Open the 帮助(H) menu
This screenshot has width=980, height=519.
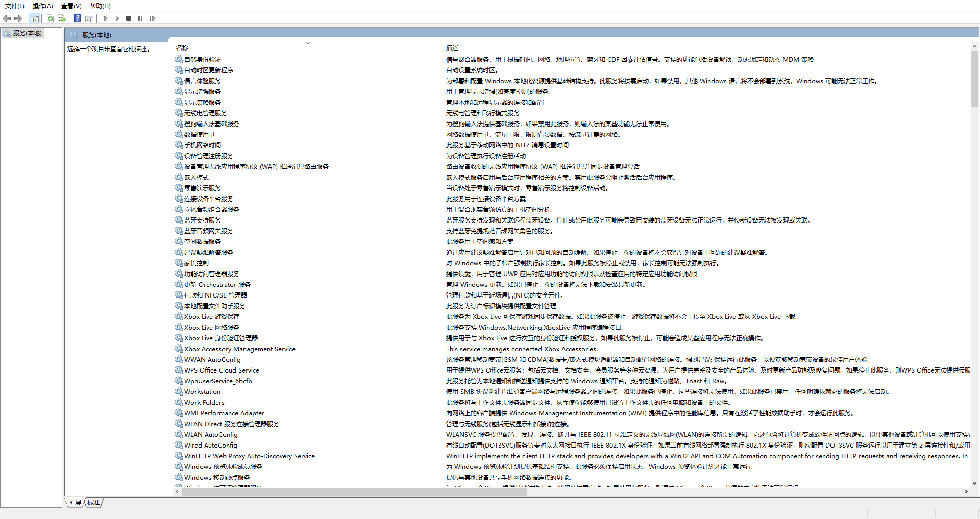[x=100, y=6]
